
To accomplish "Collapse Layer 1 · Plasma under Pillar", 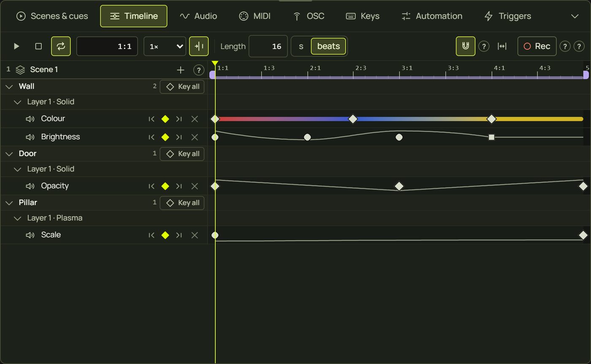I will (x=17, y=218).
